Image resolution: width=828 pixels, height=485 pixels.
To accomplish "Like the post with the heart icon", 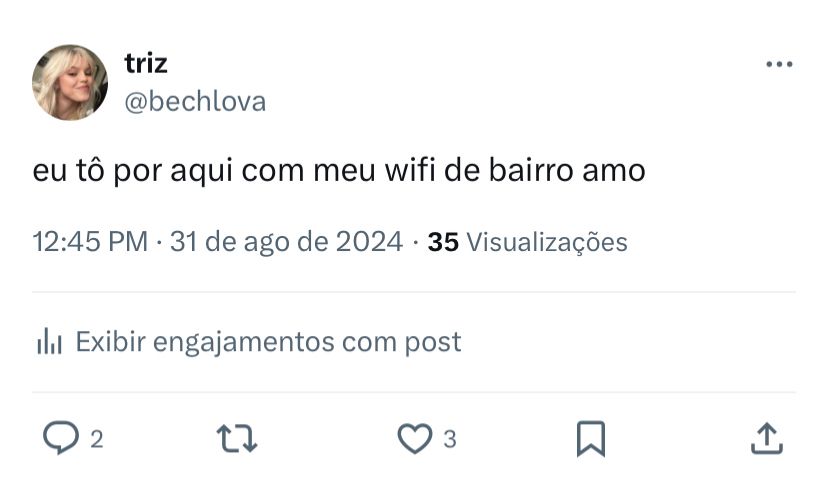I will click(x=415, y=438).
